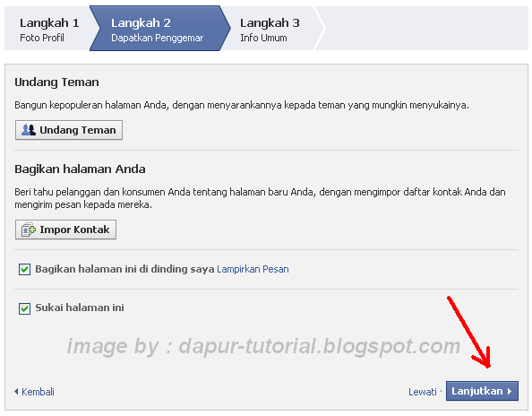
Task: Click the Bagikan halaman ini di dinding saya label
Action: click(124, 269)
